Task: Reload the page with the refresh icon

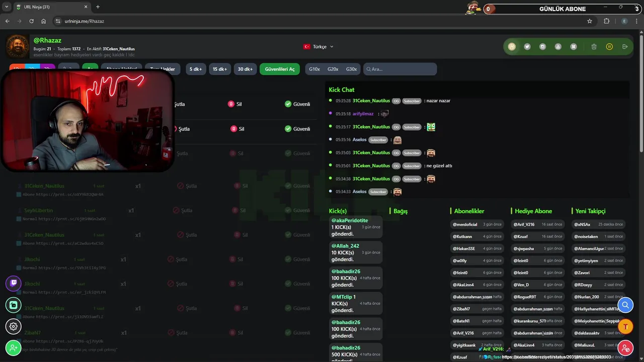Action: pos(31,21)
